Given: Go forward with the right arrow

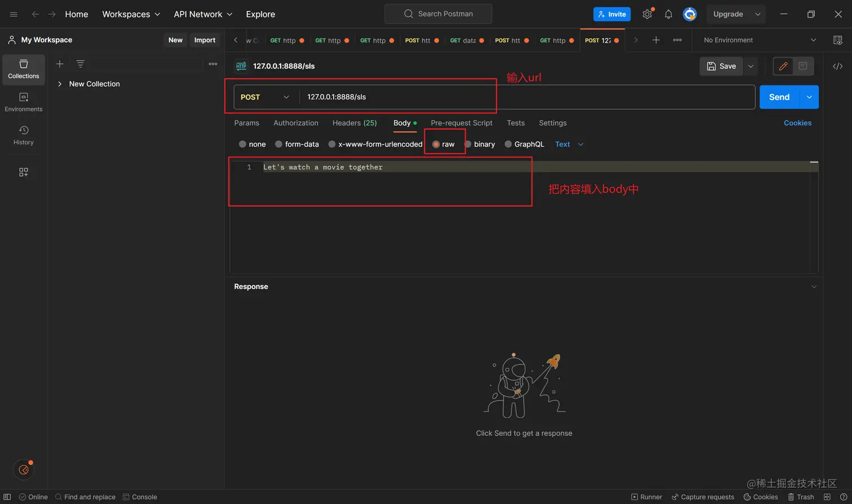Looking at the screenshot, I should 52,14.
